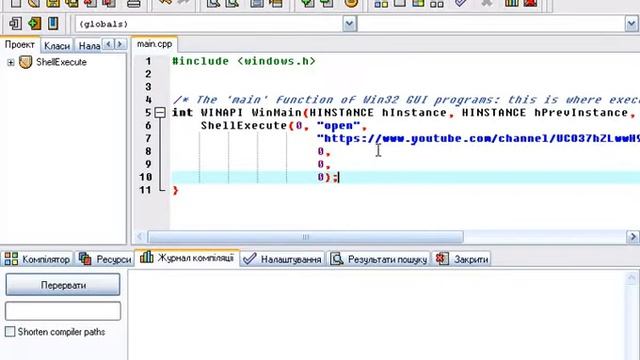Click the closing brace on line 11
The image size is (640, 360).
175,190
